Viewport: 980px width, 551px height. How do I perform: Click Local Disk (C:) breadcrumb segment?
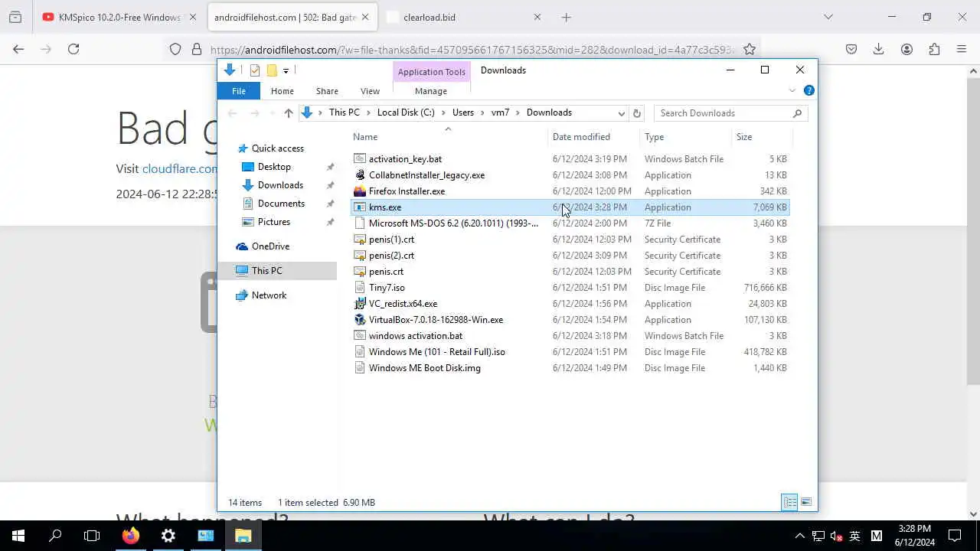coord(406,112)
